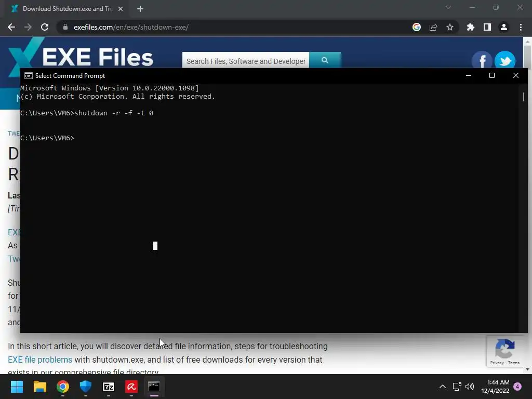
Task: Click Chrome's forward arrow
Action: tap(28, 27)
